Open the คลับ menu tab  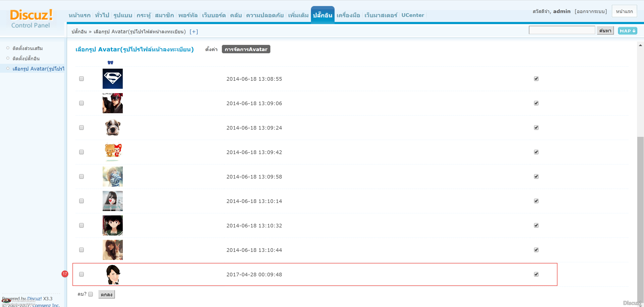tap(236, 15)
